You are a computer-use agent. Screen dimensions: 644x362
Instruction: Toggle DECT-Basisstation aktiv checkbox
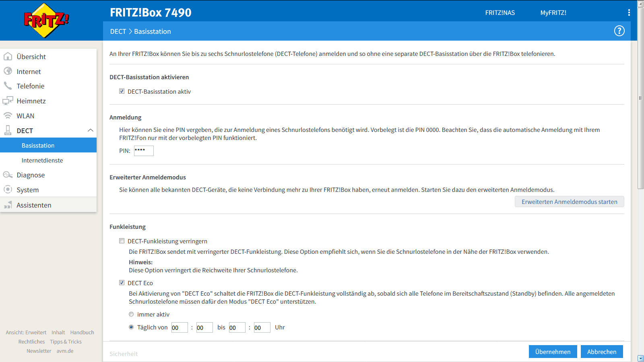122,91
